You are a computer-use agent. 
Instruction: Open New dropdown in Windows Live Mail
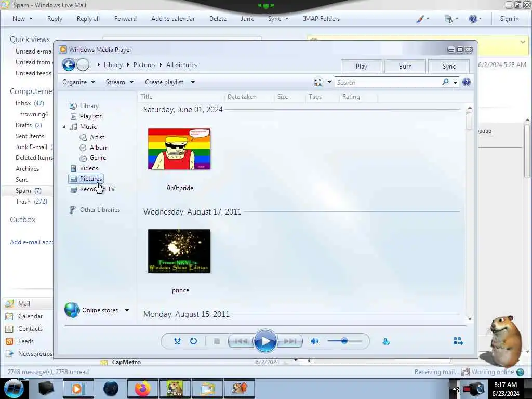pyautogui.click(x=22, y=19)
